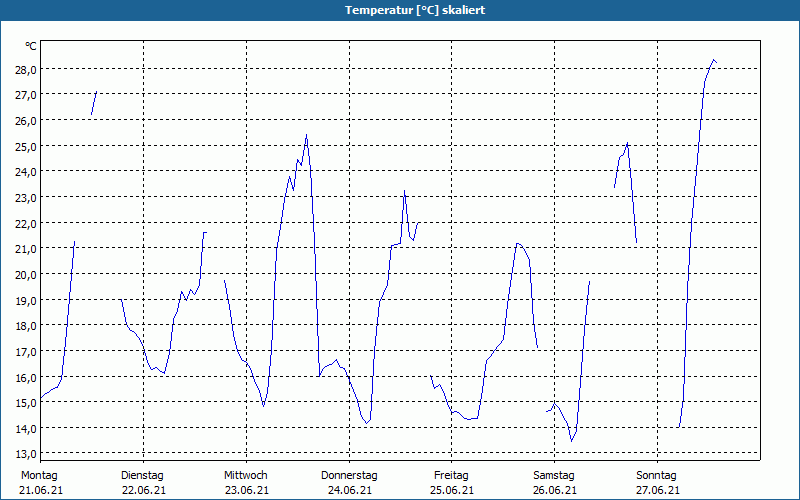Click the 16,0 axis value
The width and height of the screenshot is (800, 500).
tap(26, 378)
